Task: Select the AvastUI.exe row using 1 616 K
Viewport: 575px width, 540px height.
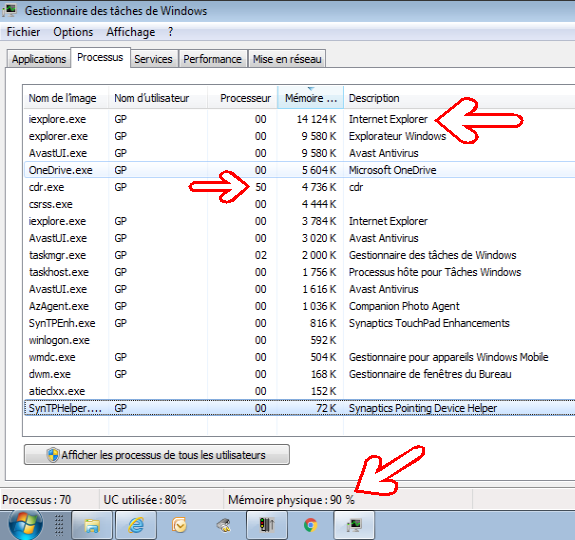Action: coord(300,289)
